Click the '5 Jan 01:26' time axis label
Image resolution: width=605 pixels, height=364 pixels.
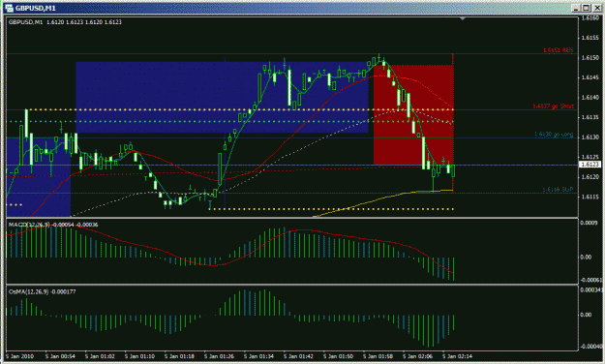(x=220, y=356)
